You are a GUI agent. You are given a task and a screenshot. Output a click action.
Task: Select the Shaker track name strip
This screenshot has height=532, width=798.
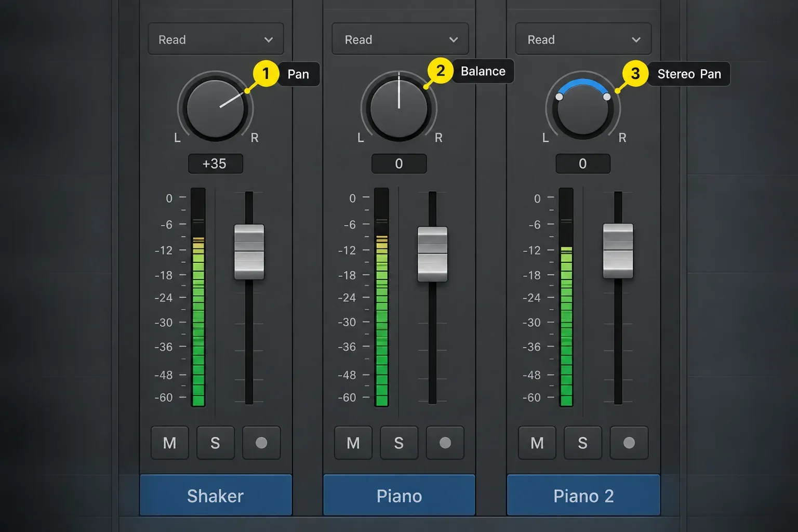216,495
